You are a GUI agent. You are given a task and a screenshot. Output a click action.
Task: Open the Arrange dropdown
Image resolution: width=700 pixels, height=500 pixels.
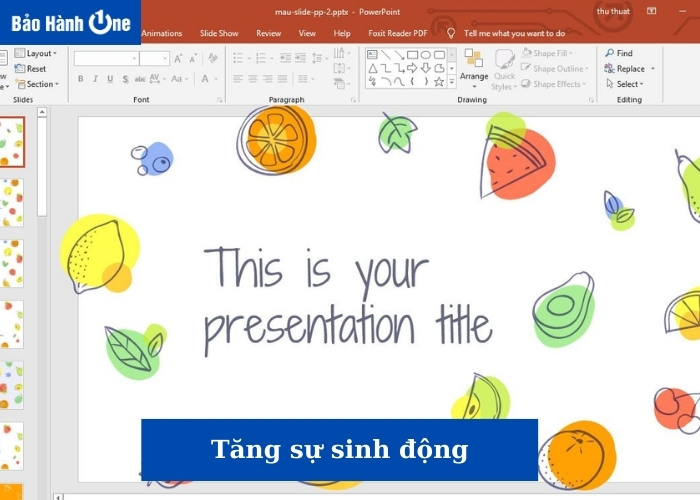click(474, 68)
